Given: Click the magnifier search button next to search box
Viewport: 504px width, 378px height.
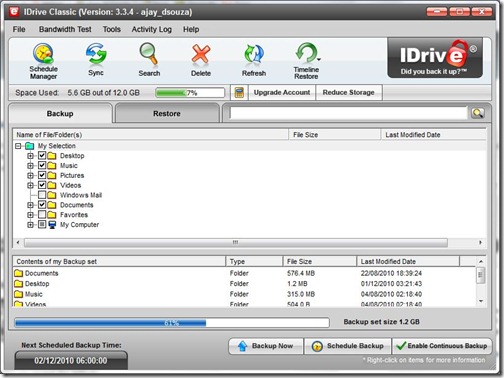Looking at the screenshot, I should tap(477, 113).
